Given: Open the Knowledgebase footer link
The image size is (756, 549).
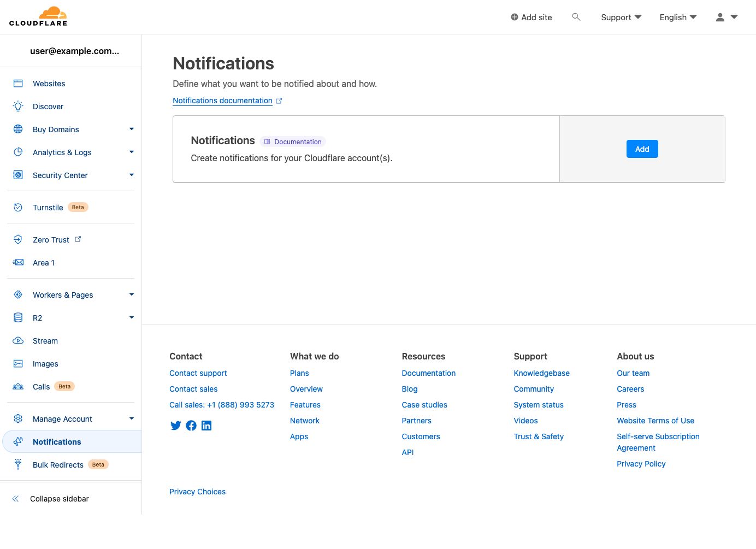Looking at the screenshot, I should (x=541, y=373).
